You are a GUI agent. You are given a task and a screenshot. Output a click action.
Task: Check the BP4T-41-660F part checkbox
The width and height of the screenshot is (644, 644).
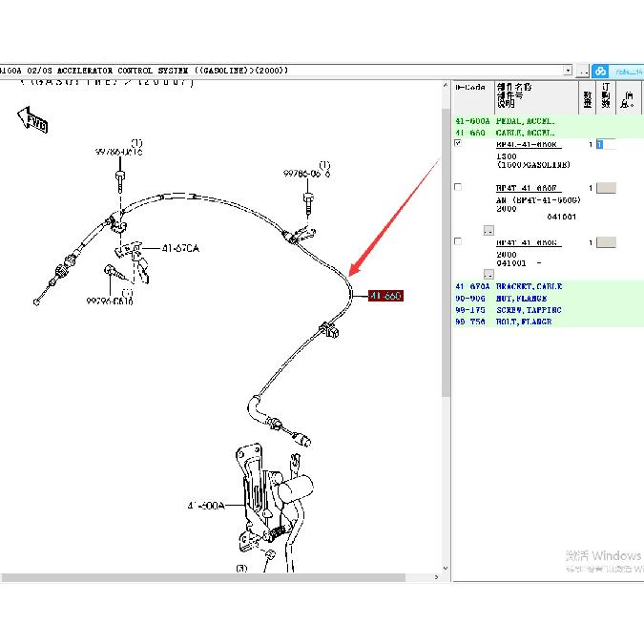(458, 187)
